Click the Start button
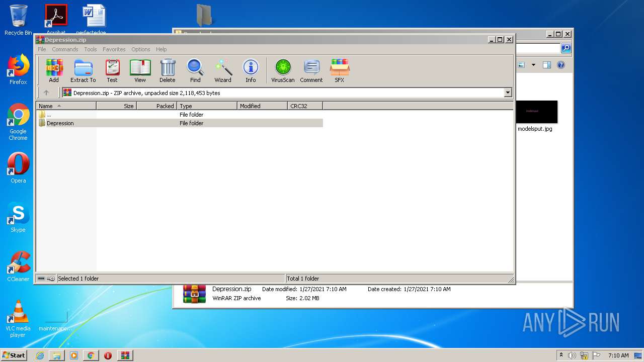 (x=14, y=355)
